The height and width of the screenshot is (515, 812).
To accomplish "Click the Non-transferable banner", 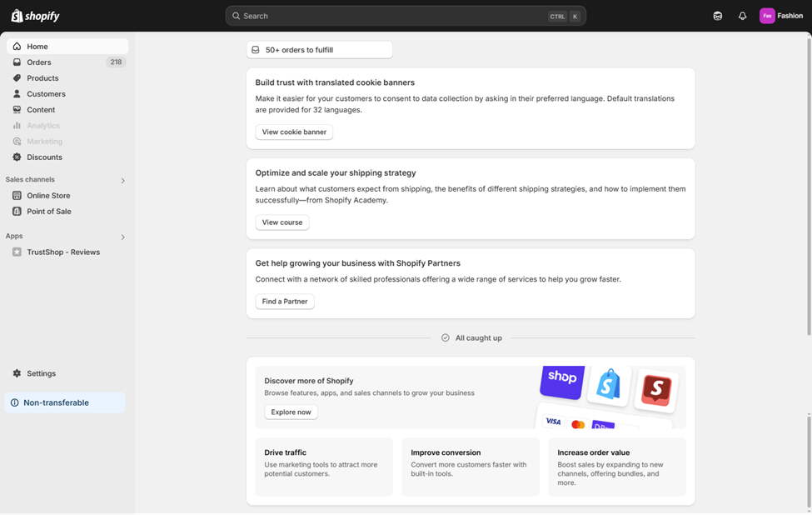I will coord(65,402).
